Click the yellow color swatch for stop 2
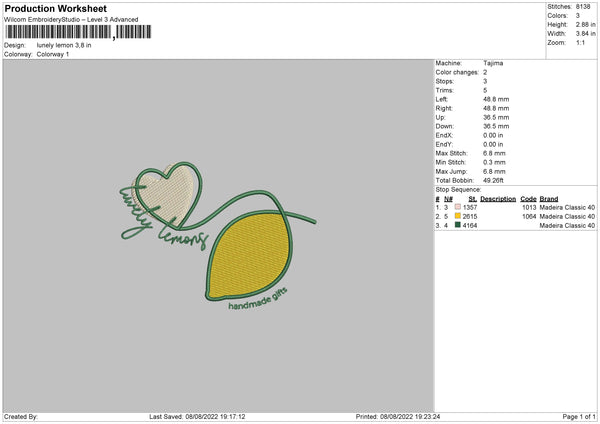This screenshot has width=600, height=424. (x=457, y=216)
